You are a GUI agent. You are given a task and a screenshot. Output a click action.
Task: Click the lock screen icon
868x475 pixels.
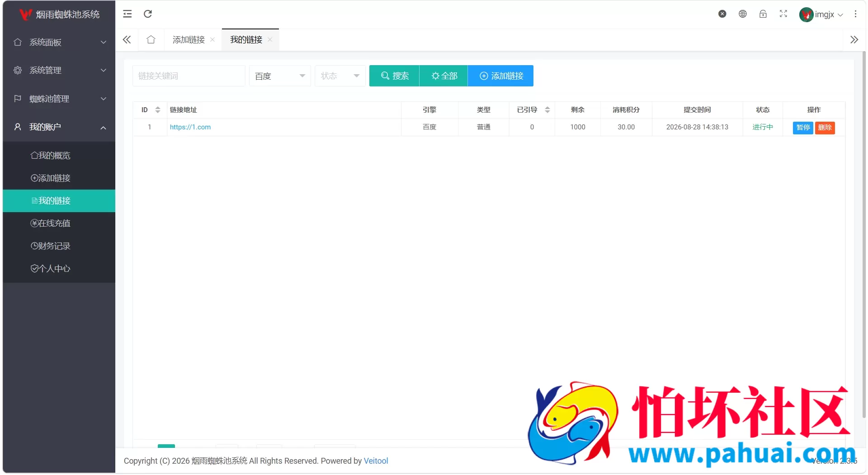pyautogui.click(x=763, y=14)
